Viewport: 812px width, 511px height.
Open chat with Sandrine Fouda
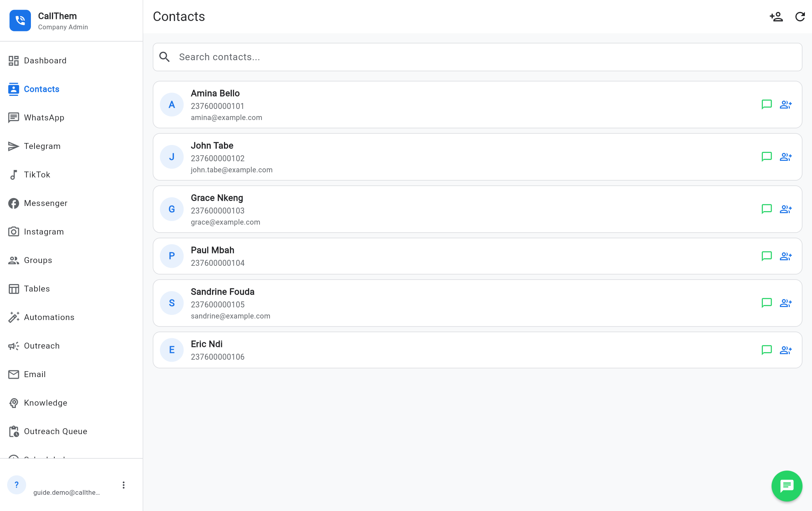[x=766, y=303]
